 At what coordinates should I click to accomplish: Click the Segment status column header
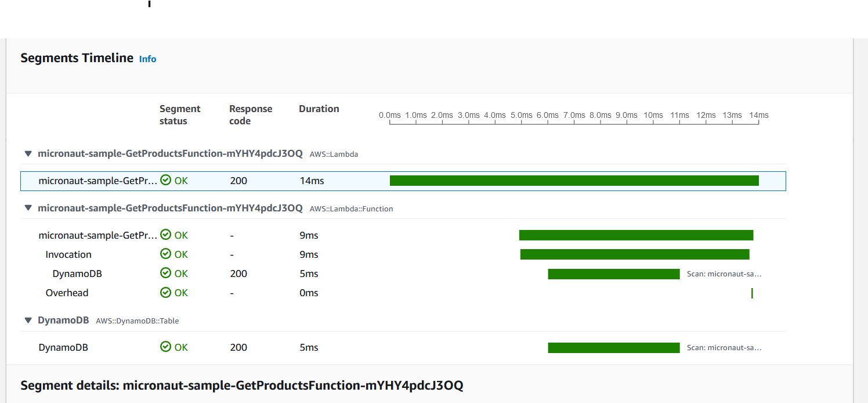(180, 115)
